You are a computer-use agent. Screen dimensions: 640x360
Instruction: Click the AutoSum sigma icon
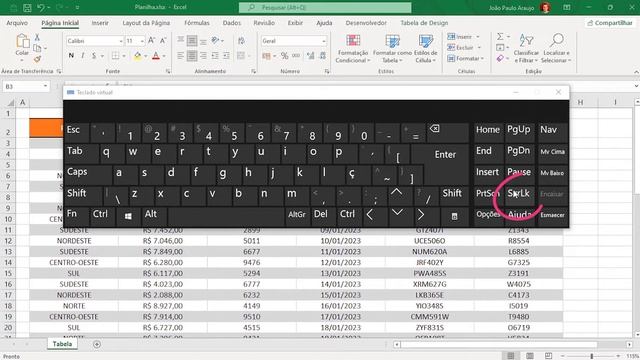click(x=500, y=37)
